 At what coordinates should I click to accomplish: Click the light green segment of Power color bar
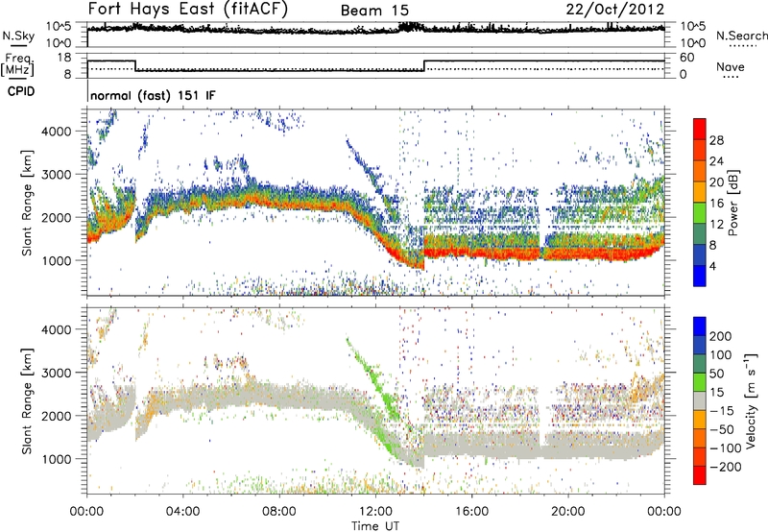[700, 212]
